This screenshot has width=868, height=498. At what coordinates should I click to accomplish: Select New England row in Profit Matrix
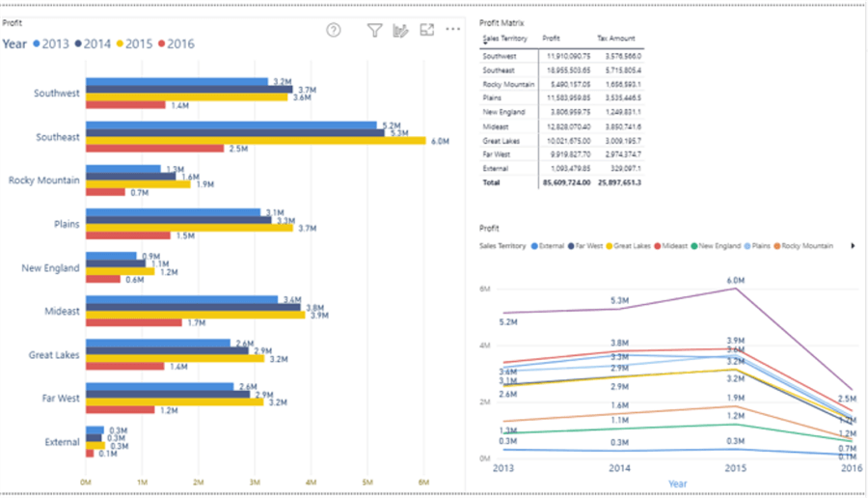coord(561,112)
